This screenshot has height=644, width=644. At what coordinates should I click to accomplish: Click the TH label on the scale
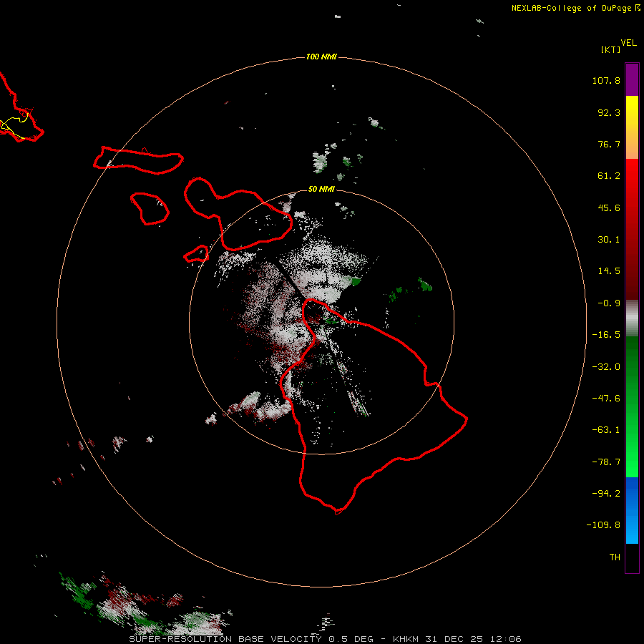(615, 557)
